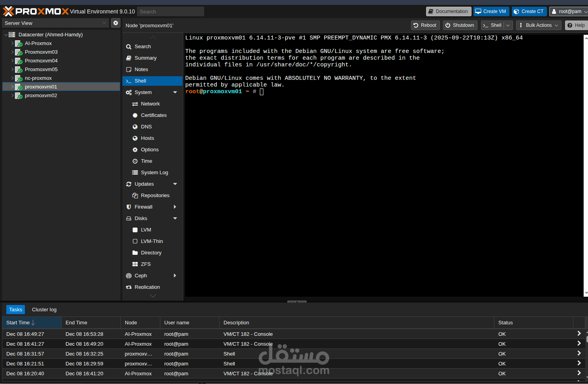This screenshot has height=384, width=588.
Task: Click the proxmoxvm02 node icon
Action: [x=19, y=96]
